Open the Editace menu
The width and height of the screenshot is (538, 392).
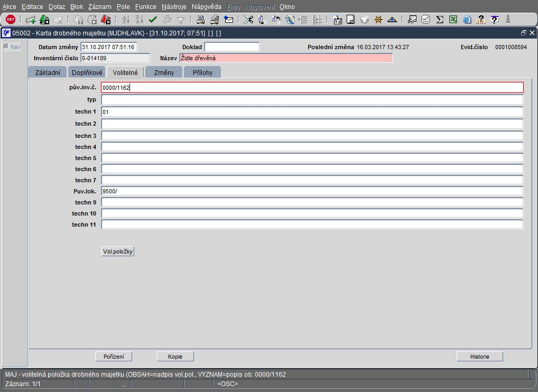[32, 7]
